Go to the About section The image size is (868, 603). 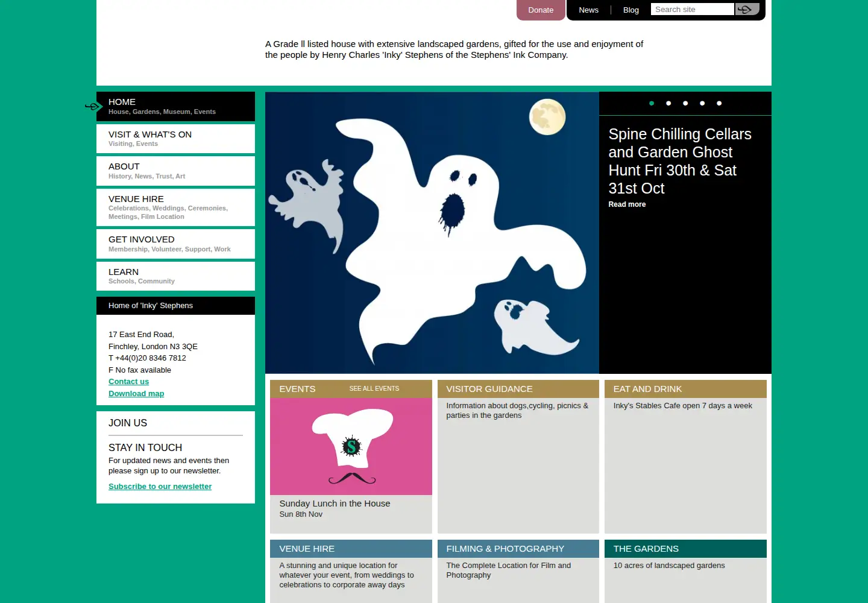click(175, 171)
